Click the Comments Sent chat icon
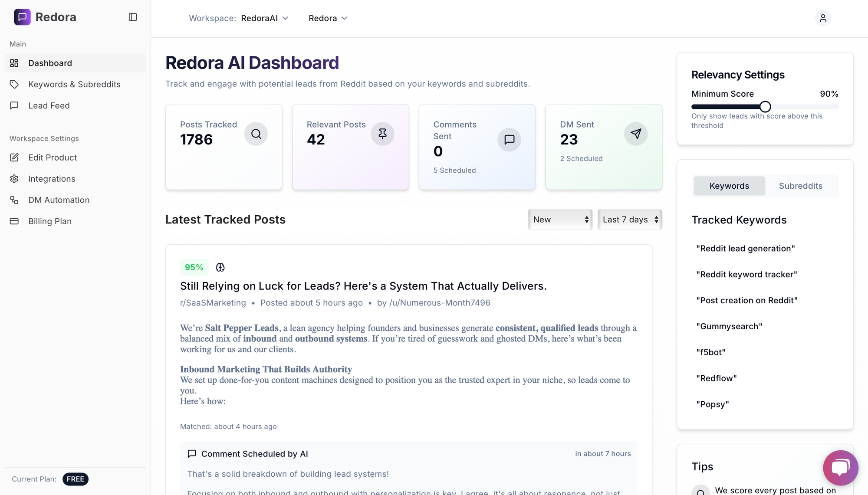Image resolution: width=868 pixels, height=495 pixels. coord(509,140)
